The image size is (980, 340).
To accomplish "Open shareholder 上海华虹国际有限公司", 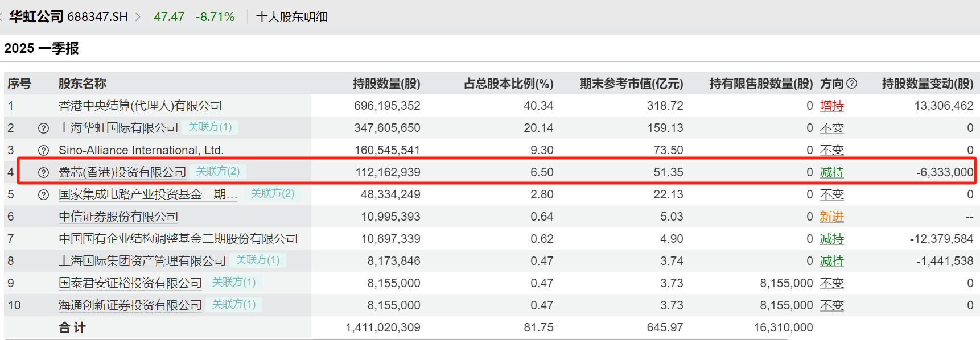I will click(118, 128).
